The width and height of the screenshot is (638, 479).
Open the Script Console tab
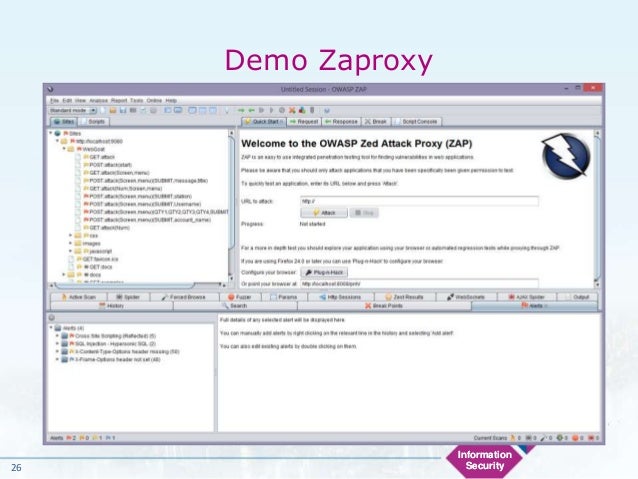click(417, 122)
